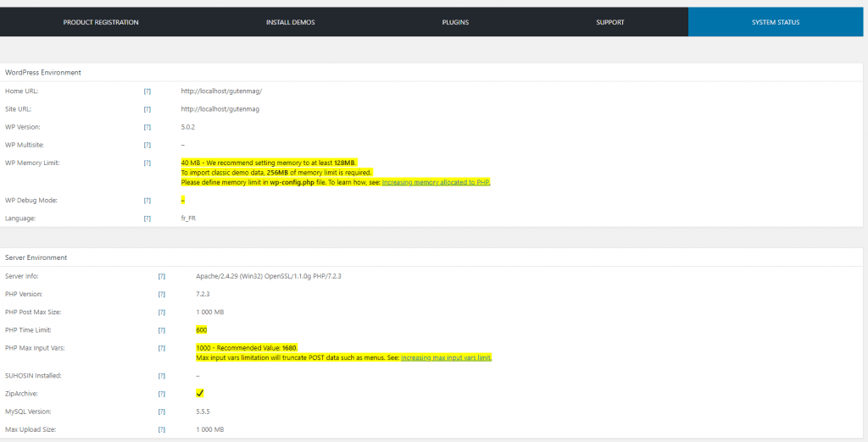Image resolution: width=868 pixels, height=442 pixels.
Task: Select the System Status tab
Action: pyautogui.click(x=776, y=22)
